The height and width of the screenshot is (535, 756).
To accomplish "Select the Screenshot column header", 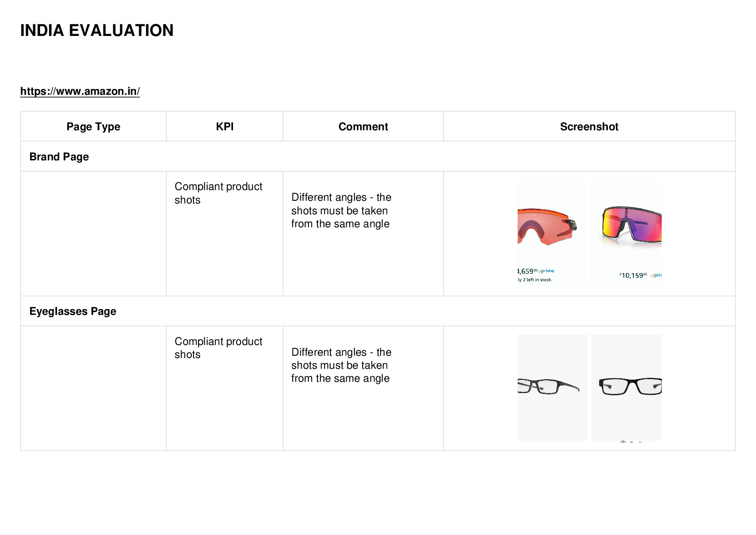I will pyautogui.click(x=589, y=127).
